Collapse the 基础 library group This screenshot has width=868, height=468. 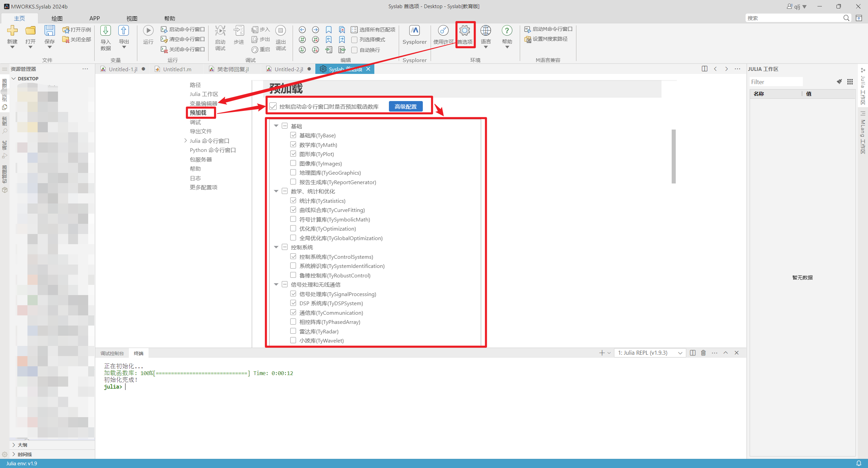coord(276,126)
